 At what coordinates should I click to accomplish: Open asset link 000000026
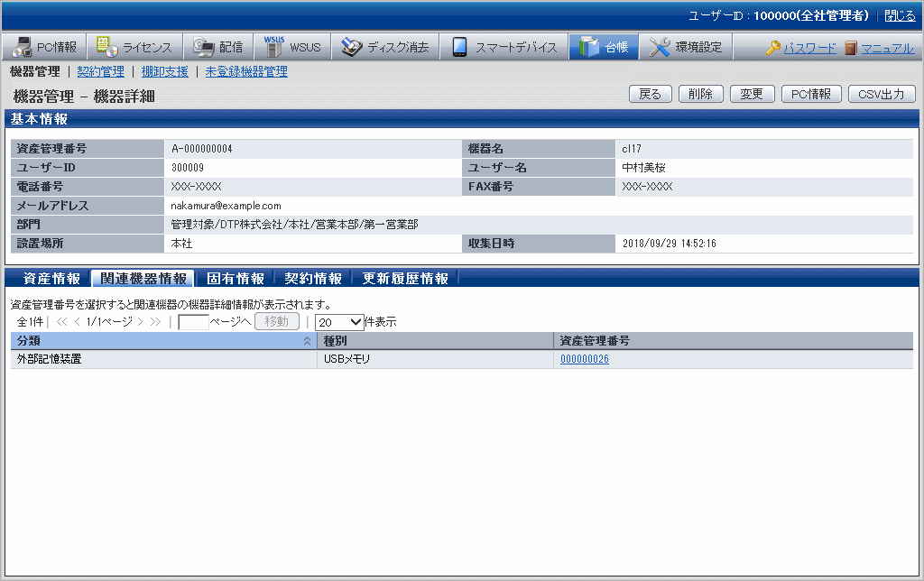(x=585, y=359)
